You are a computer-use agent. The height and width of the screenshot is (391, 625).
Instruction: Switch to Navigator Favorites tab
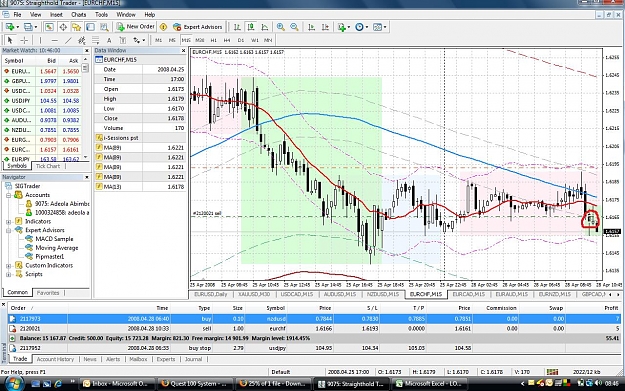click(x=48, y=293)
